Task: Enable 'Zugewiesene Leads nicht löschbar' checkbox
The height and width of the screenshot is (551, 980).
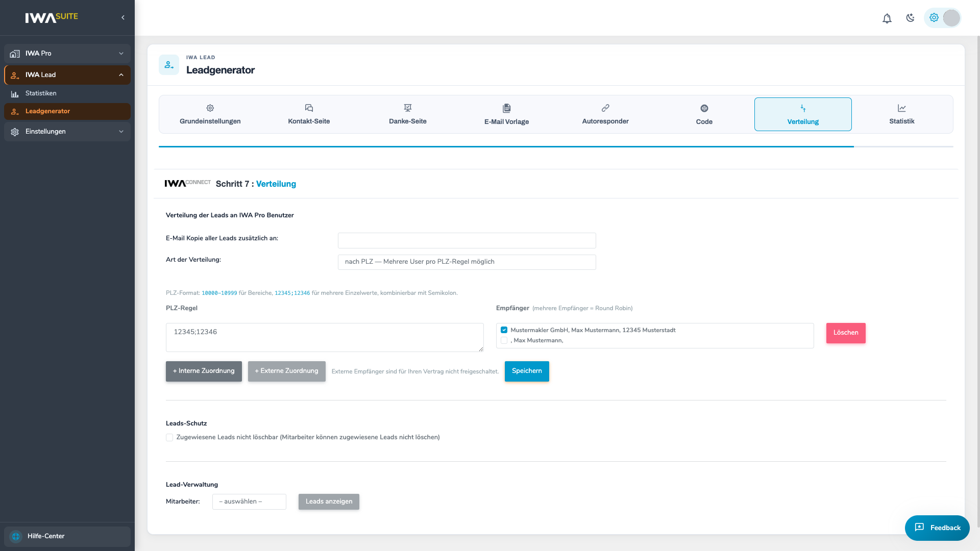Action: (169, 438)
